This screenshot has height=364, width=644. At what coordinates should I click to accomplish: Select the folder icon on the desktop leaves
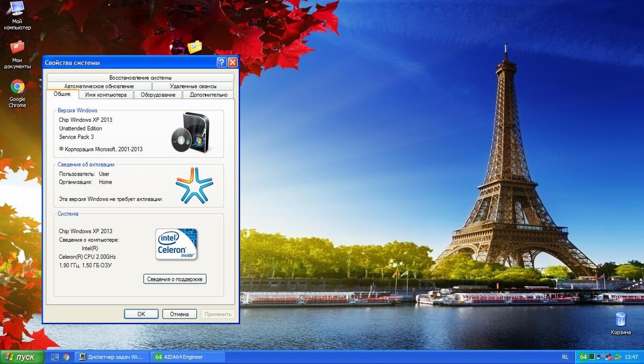(x=195, y=47)
